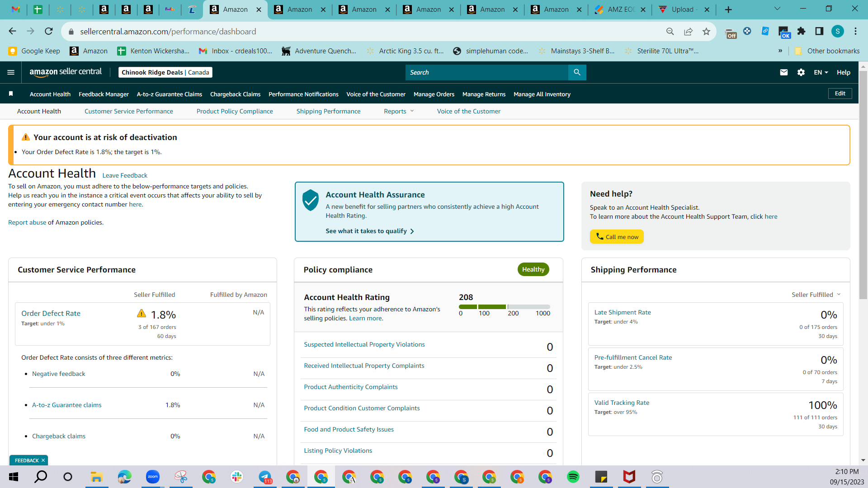The height and width of the screenshot is (488, 868).
Task: Open the Leave Feedback link
Action: (x=125, y=175)
